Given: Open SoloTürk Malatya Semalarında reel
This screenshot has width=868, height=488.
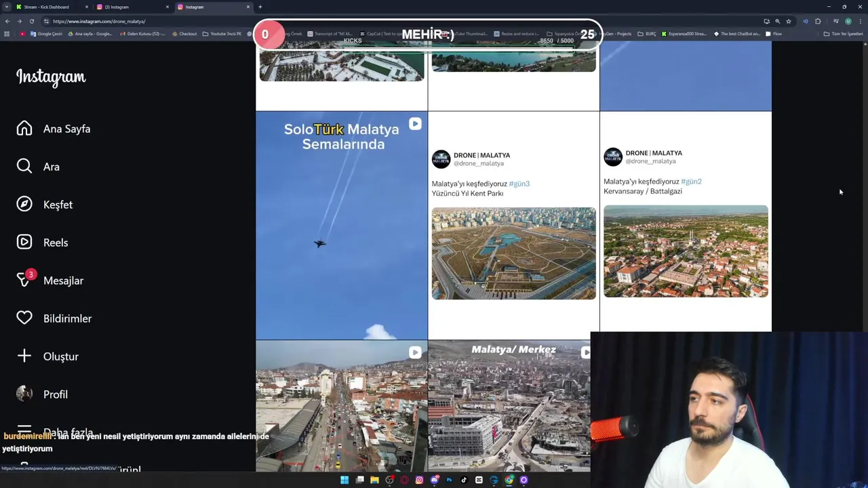Looking at the screenshot, I should [x=342, y=226].
